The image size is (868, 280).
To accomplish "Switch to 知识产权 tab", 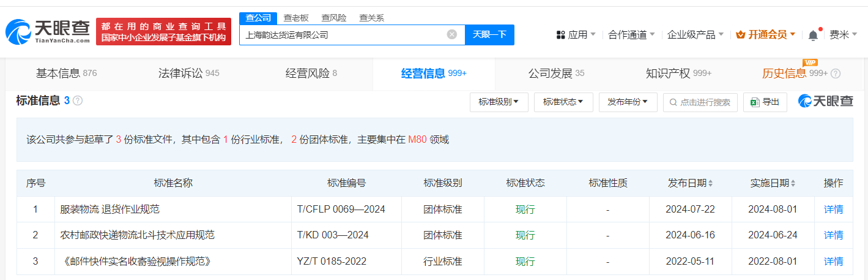I will tap(678, 74).
